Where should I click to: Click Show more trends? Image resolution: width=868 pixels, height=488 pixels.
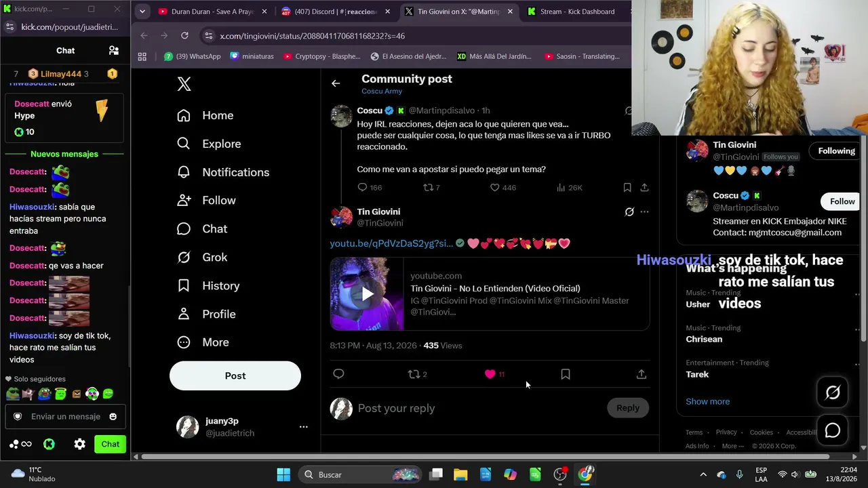(x=707, y=401)
